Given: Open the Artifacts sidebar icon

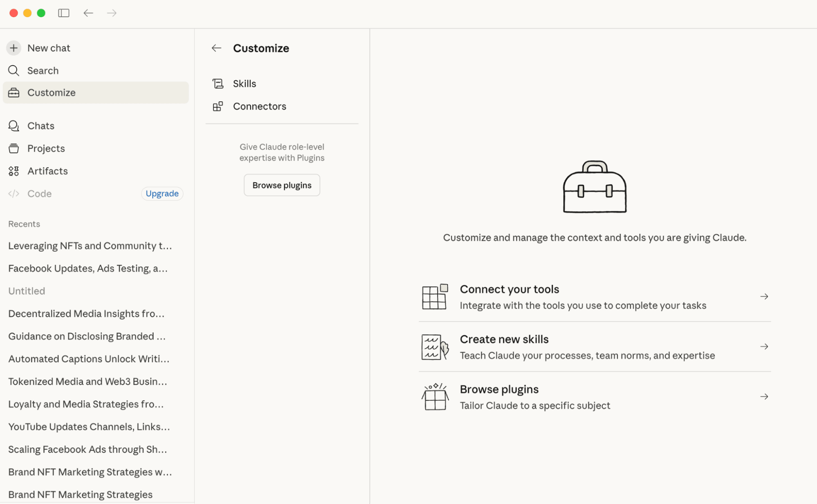Looking at the screenshot, I should (x=13, y=171).
